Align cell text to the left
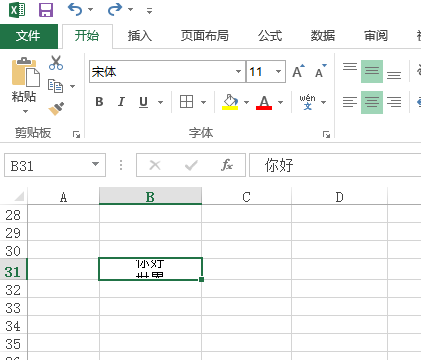 point(350,102)
